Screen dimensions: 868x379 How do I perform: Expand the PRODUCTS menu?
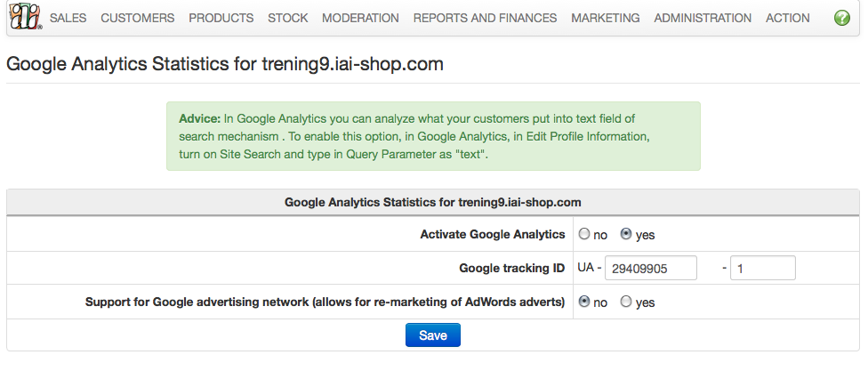click(221, 18)
